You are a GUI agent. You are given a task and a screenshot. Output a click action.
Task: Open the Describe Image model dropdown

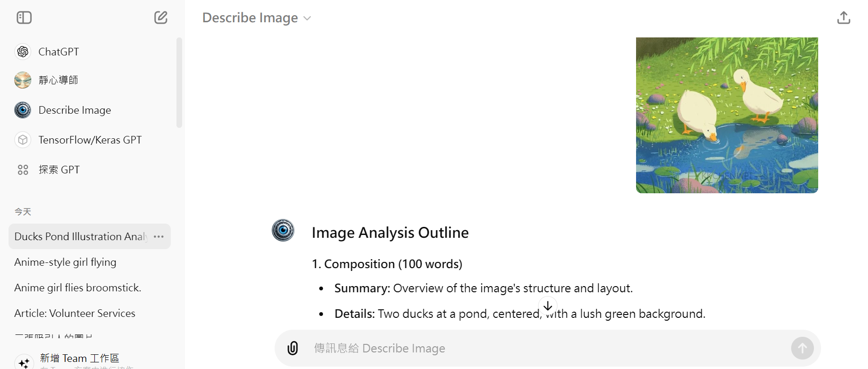(257, 18)
